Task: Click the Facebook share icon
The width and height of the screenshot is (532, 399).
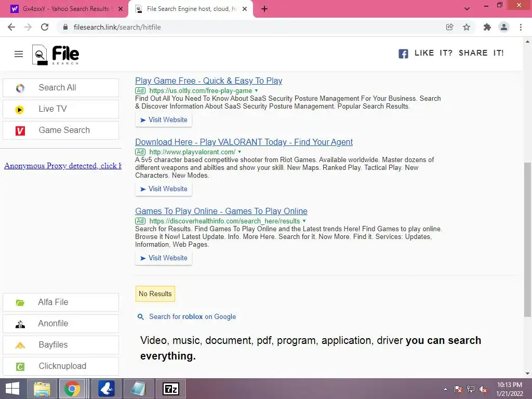Action: (x=403, y=54)
